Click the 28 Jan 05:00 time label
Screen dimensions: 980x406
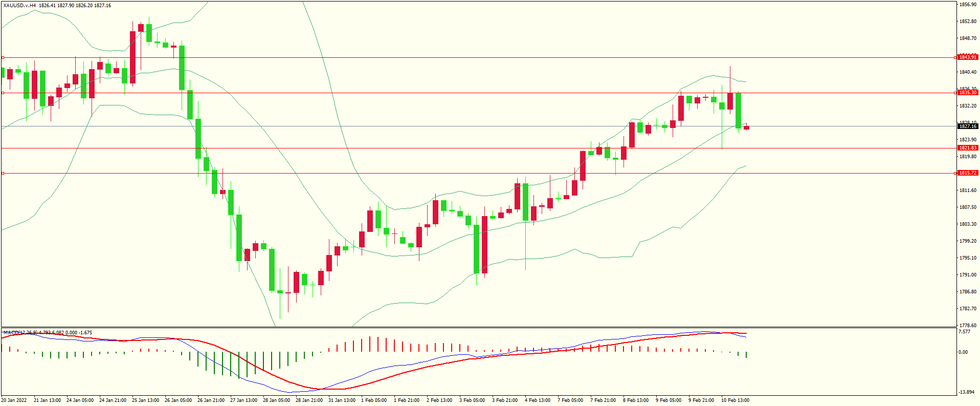(x=276, y=400)
